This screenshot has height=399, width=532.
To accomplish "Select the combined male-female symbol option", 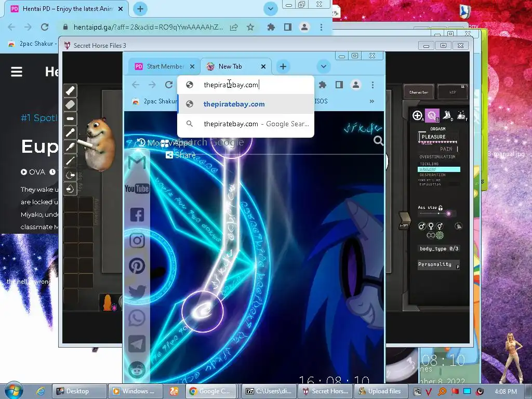I will tap(440, 227).
